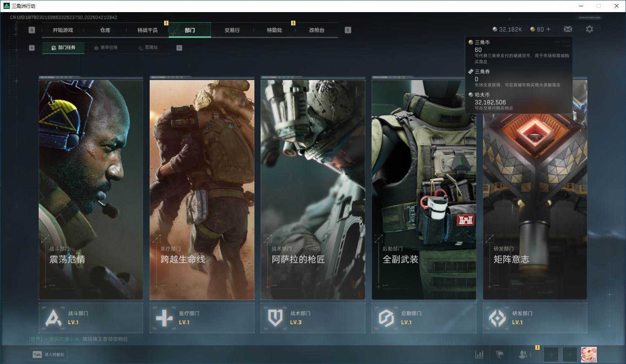Click the 三角币 icon in the currency tooltip
626x364 pixels.
(471, 42)
